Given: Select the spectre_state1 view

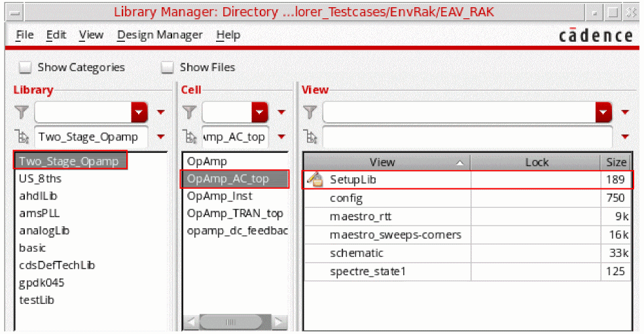Looking at the screenshot, I should (x=368, y=271).
